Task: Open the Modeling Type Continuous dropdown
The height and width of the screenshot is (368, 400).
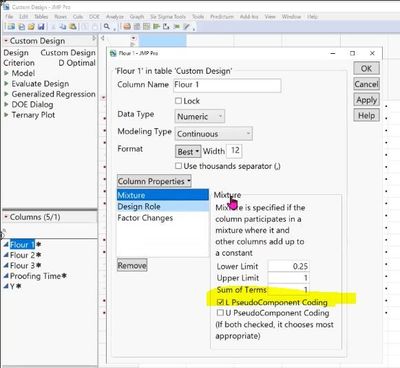Action: pyautogui.click(x=214, y=134)
